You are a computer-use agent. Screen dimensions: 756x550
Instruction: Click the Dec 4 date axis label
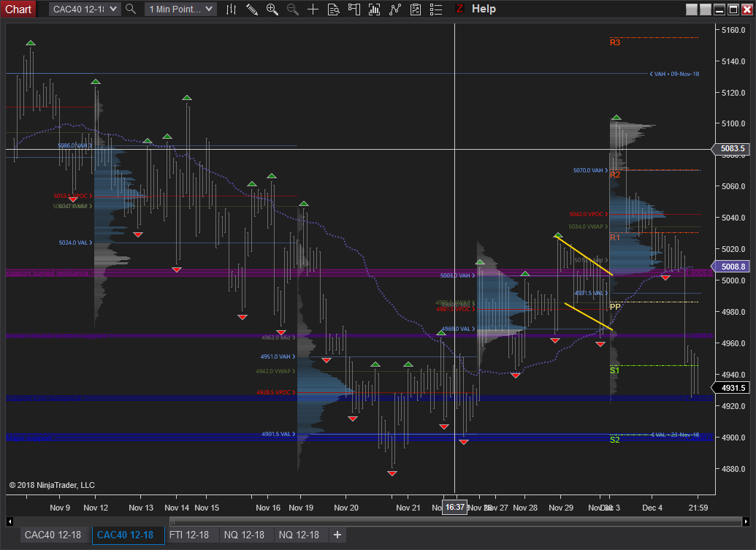(652, 508)
